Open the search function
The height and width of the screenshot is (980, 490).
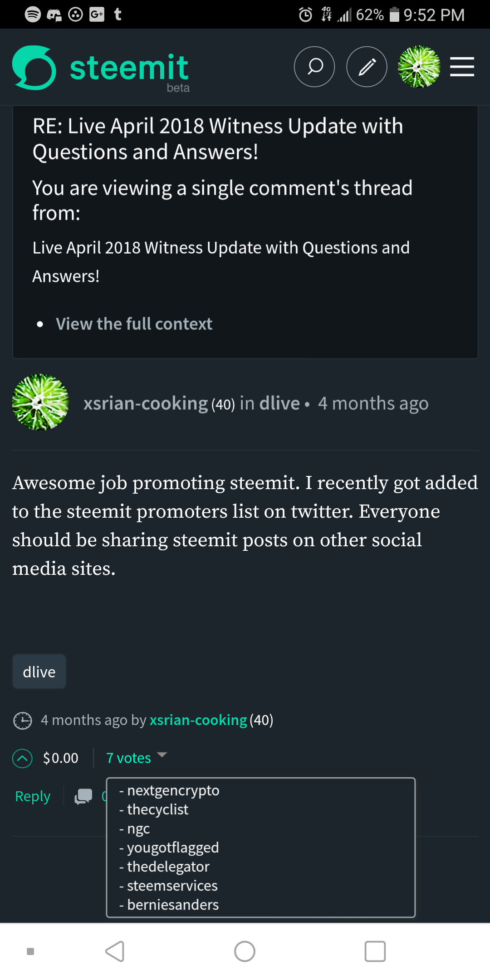click(314, 67)
